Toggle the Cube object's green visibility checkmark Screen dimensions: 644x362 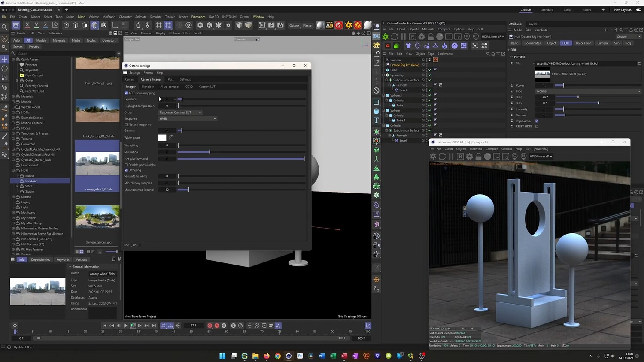click(430, 70)
